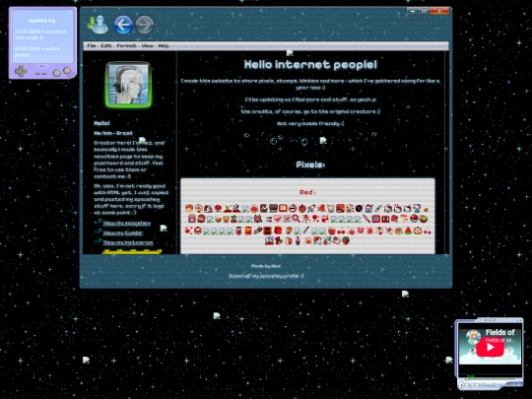Click the round B button on handheld widget
The height and width of the screenshot is (399, 532).
pos(57,73)
